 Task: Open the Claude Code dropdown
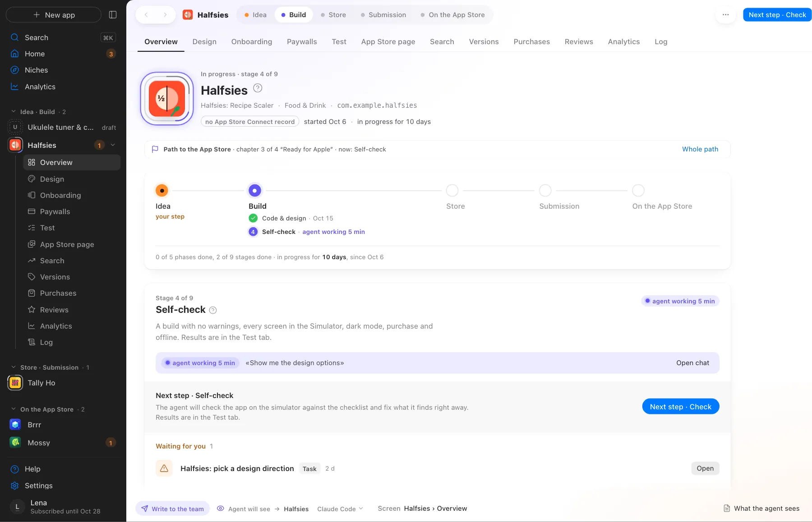(x=340, y=509)
